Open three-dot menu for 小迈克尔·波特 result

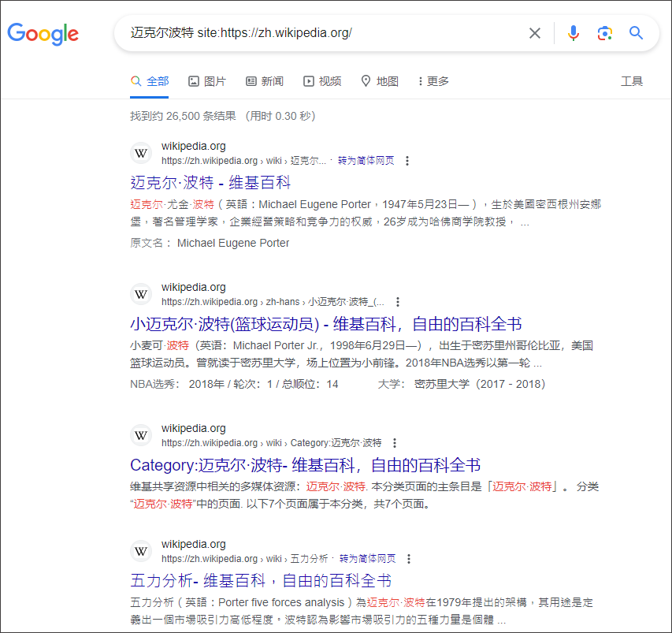click(398, 302)
